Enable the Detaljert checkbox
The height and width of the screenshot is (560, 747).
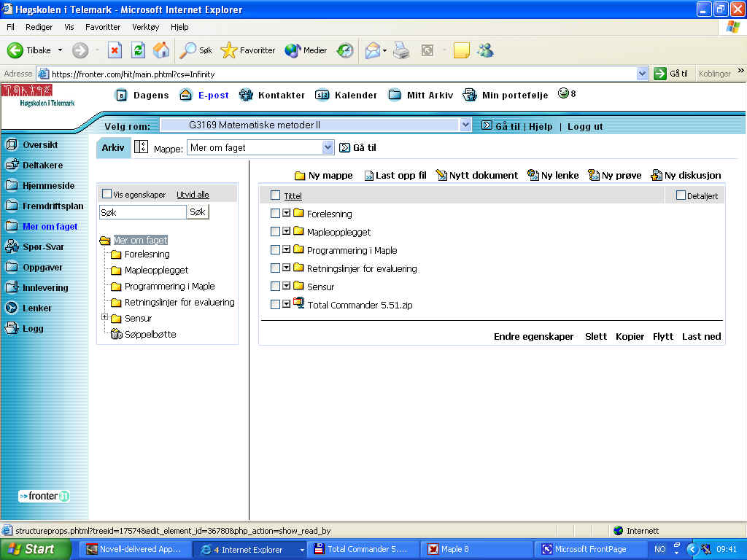pos(681,195)
